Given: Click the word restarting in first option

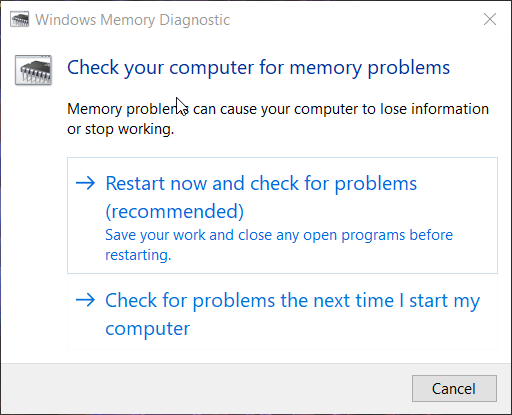Looking at the screenshot, I should click(x=138, y=255).
